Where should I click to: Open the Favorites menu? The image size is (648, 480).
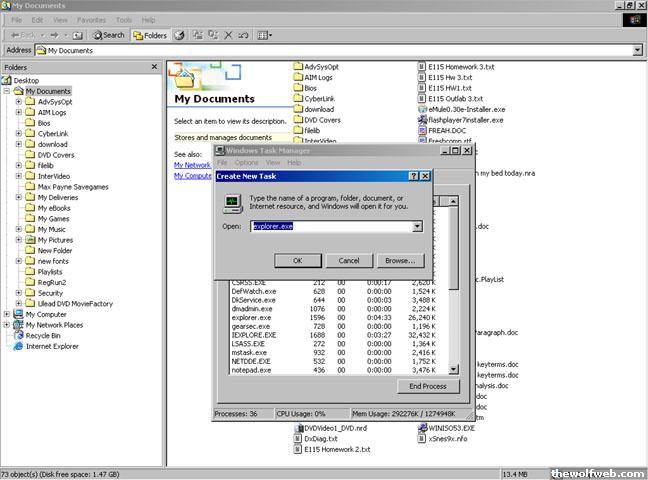[x=91, y=20]
